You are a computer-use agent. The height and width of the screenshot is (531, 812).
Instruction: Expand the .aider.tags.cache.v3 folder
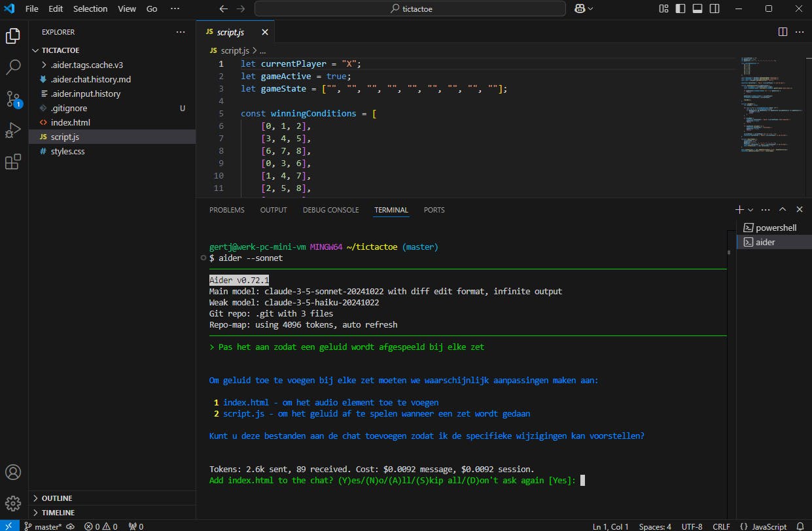click(x=86, y=65)
